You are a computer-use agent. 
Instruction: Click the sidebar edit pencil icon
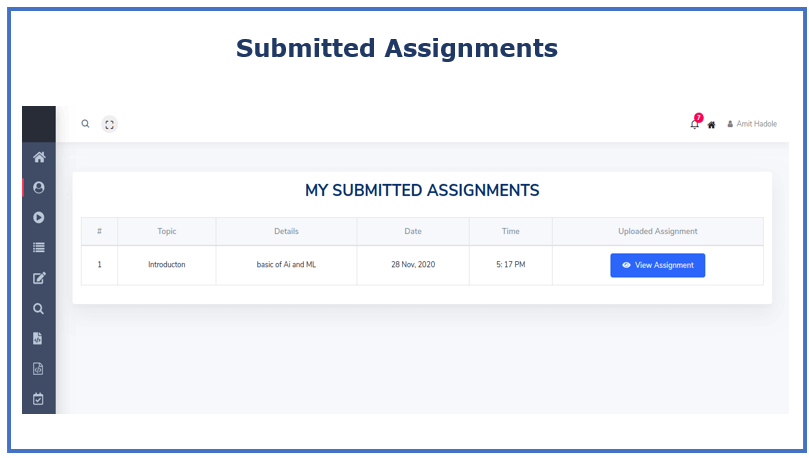[39, 278]
